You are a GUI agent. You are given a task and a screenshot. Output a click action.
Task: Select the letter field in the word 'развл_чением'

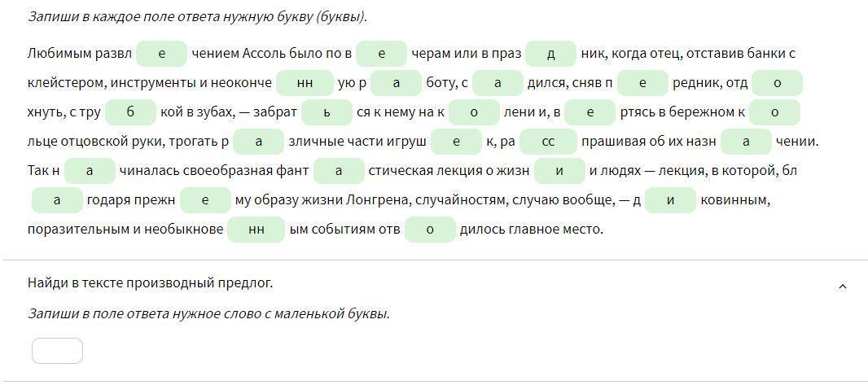[x=161, y=54]
